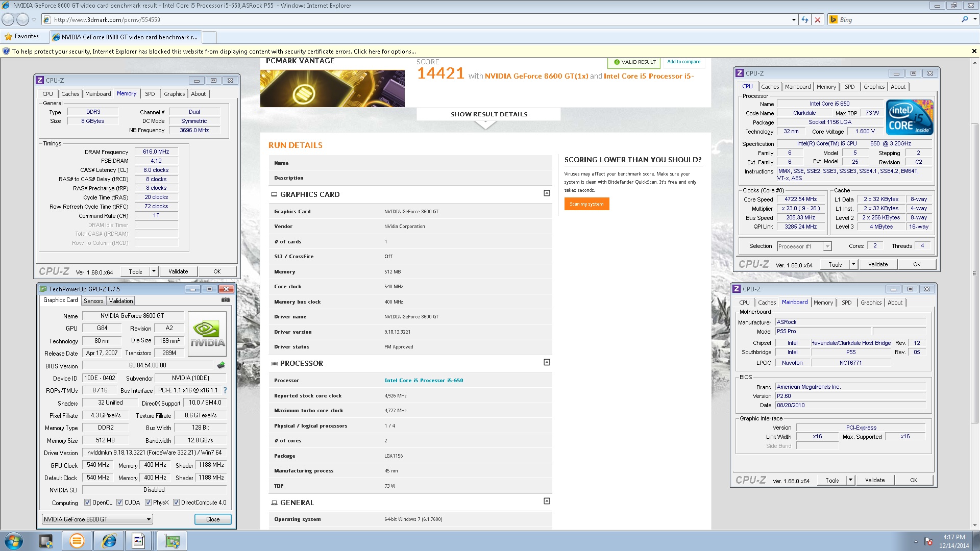Toggle the DirectCompute 4.0 checkbox
The height and width of the screenshot is (551, 980).
point(176,503)
